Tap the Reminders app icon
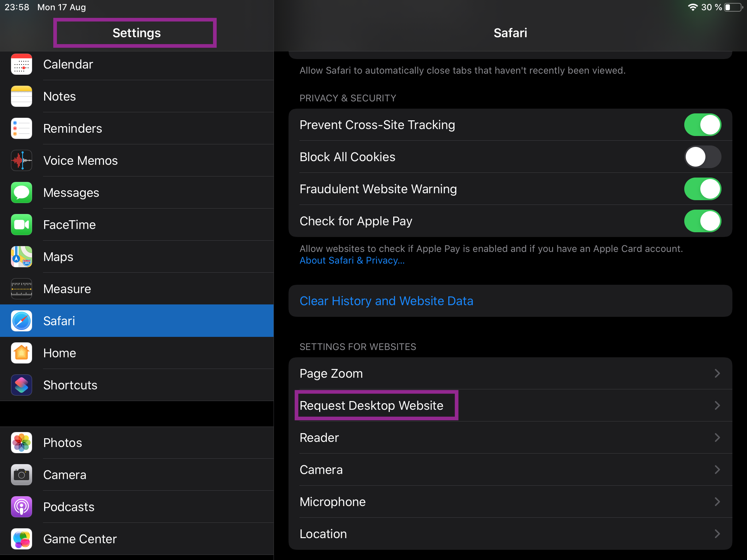The height and width of the screenshot is (560, 747). pos(22,129)
